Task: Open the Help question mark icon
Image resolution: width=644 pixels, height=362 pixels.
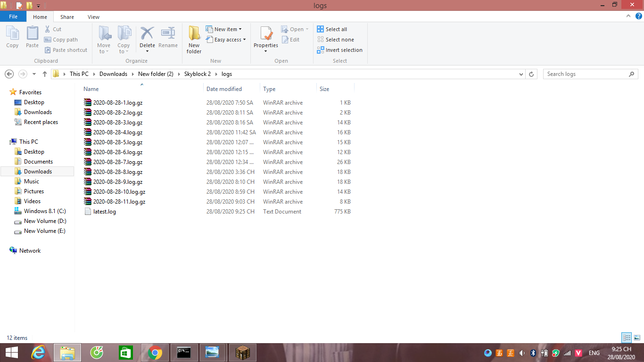Action: coord(638,16)
